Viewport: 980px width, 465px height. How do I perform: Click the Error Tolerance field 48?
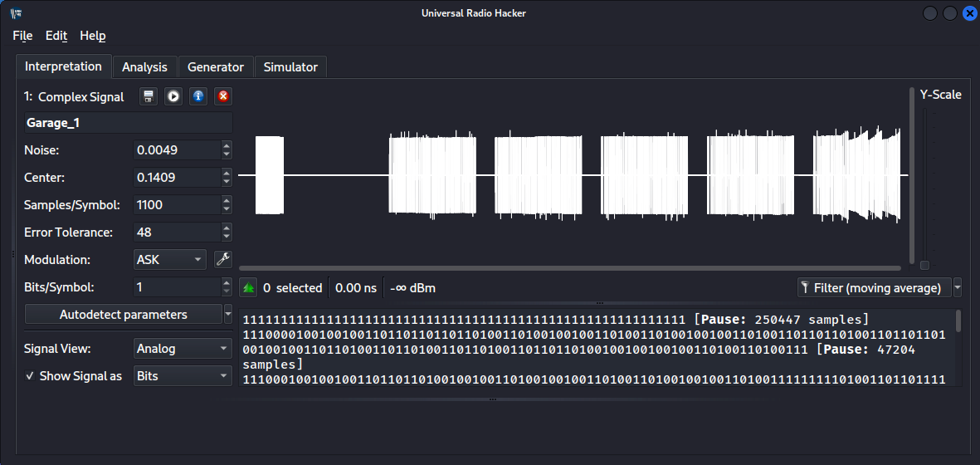coord(177,232)
